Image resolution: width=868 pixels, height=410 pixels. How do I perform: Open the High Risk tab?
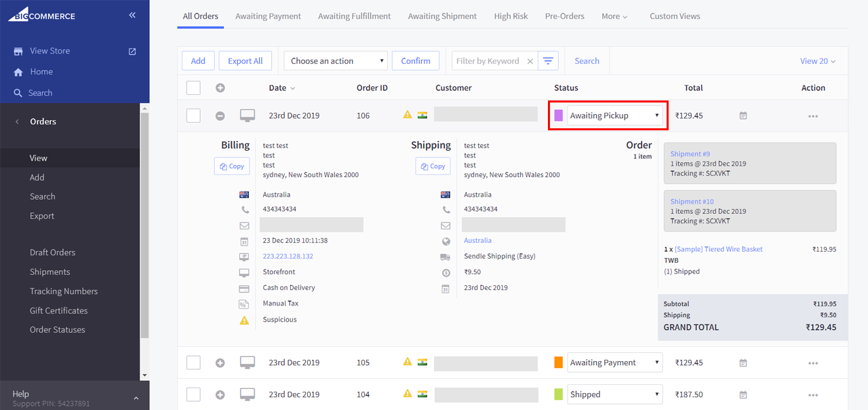pyautogui.click(x=511, y=16)
